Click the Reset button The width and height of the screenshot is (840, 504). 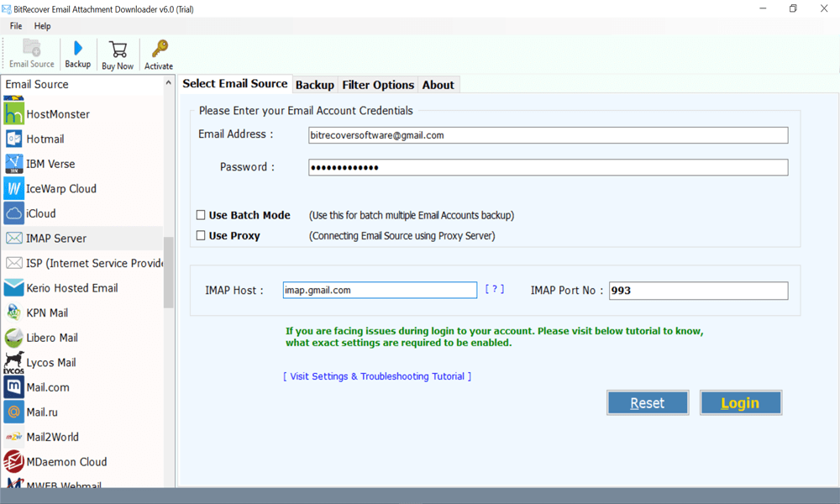click(648, 402)
